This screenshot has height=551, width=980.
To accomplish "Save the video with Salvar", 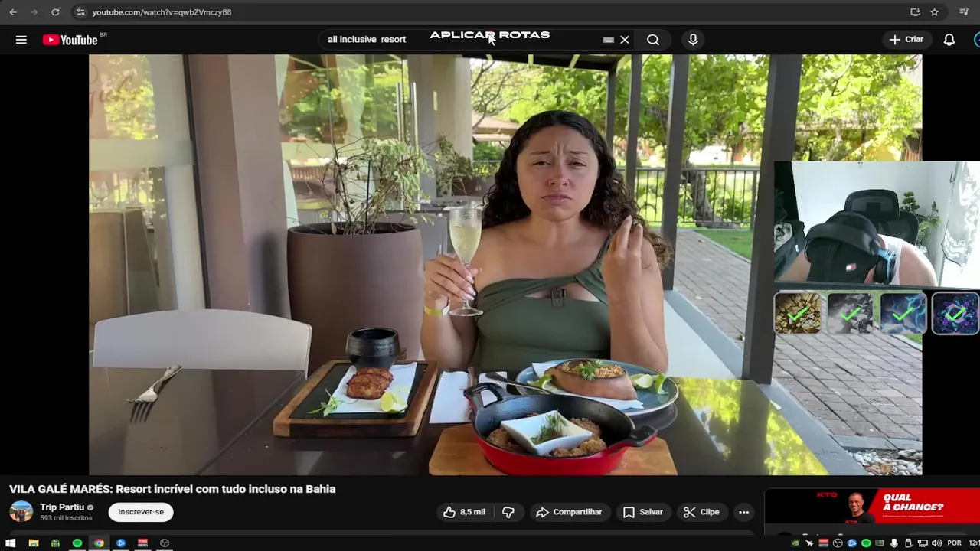I will point(643,512).
